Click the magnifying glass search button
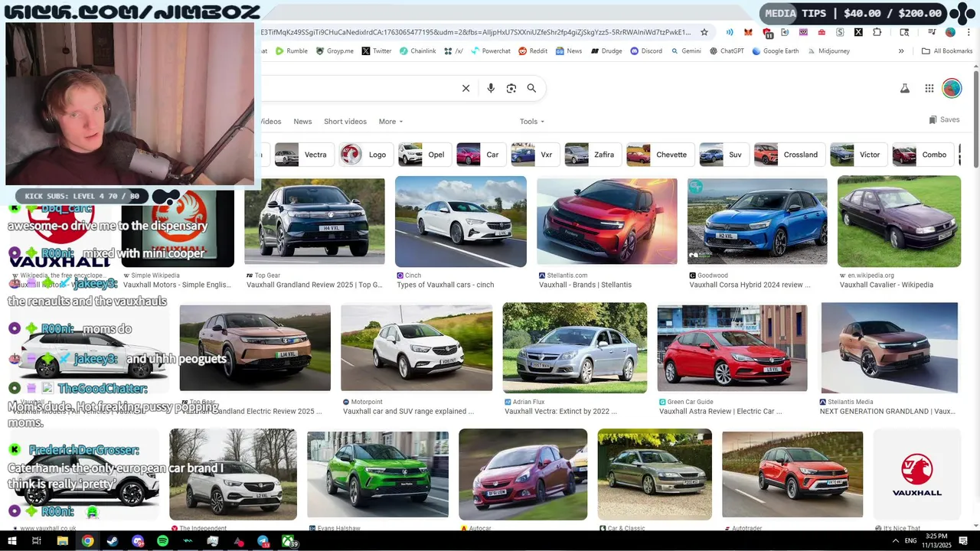This screenshot has width=980, height=551. pyautogui.click(x=531, y=88)
